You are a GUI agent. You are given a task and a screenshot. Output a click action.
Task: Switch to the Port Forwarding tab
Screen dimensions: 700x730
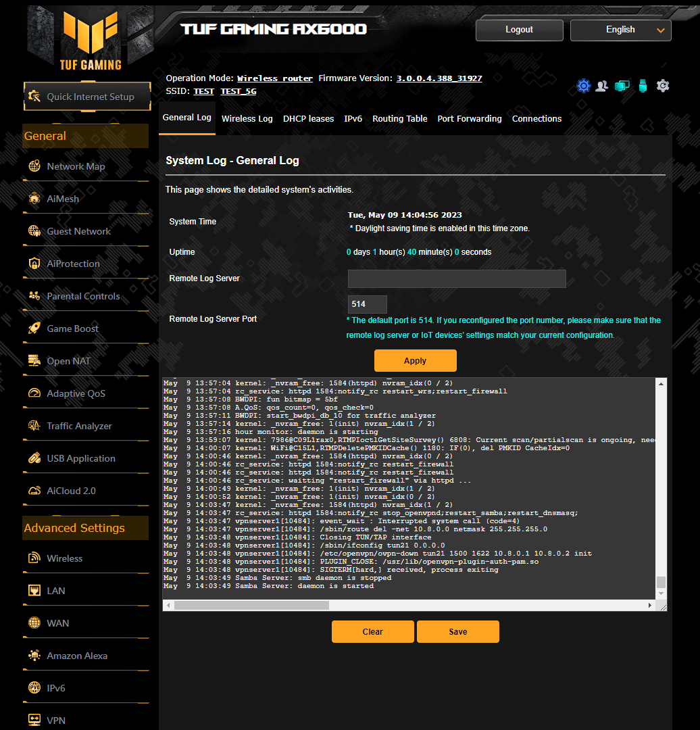coord(470,119)
